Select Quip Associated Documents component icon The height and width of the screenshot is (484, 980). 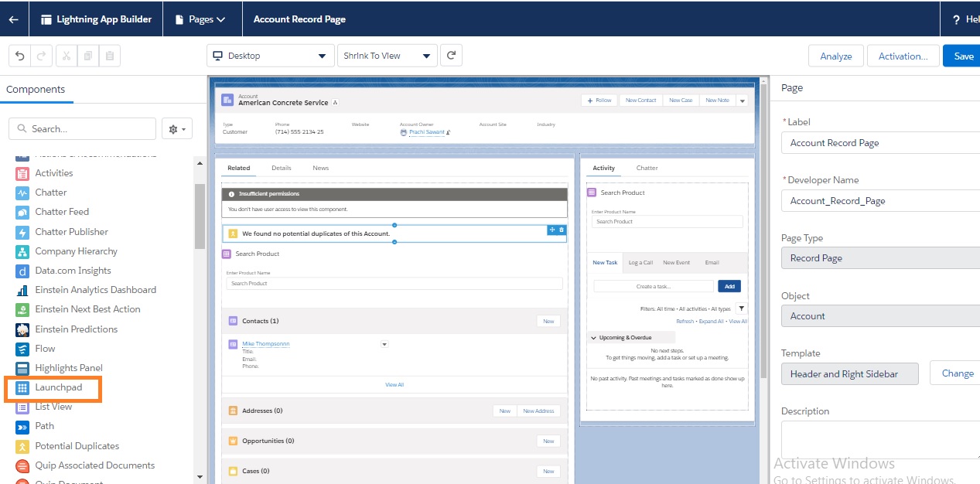pyautogui.click(x=22, y=465)
